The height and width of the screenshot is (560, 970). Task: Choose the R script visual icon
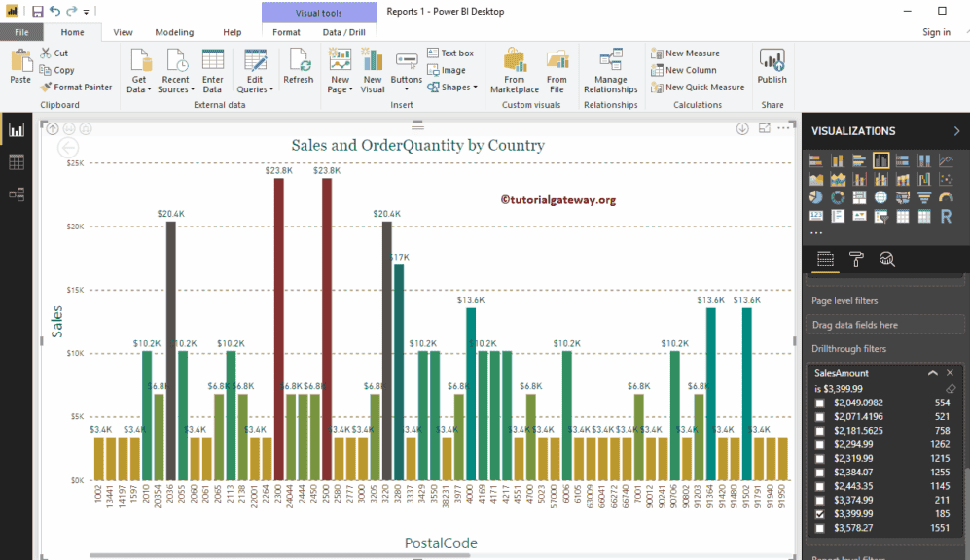click(946, 216)
